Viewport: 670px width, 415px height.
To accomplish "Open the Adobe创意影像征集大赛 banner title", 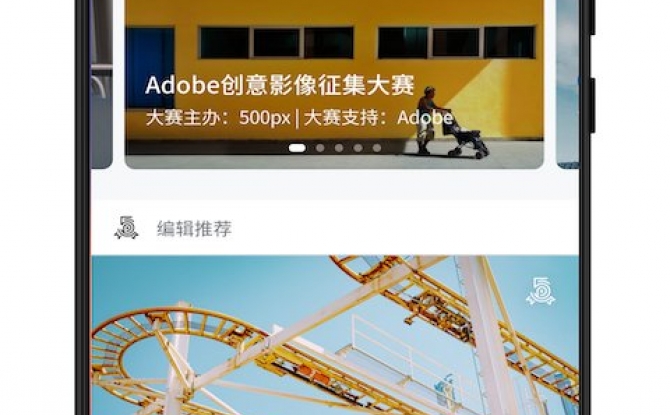I will coord(280,85).
